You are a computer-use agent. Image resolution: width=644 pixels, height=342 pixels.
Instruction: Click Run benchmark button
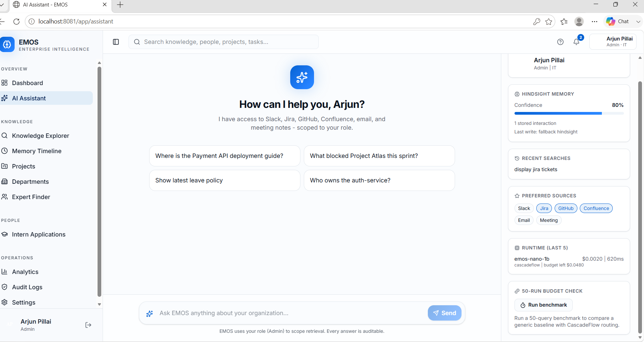tap(543, 305)
